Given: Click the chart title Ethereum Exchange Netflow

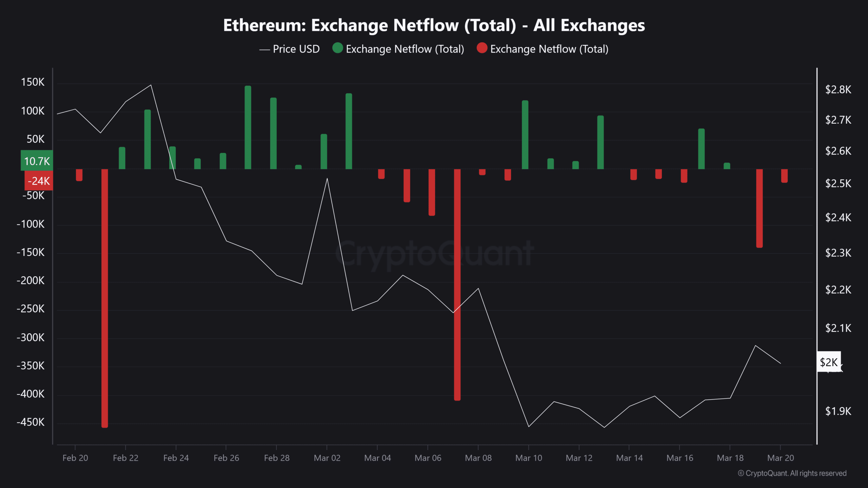Looking at the screenshot, I should (x=434, y=25).
